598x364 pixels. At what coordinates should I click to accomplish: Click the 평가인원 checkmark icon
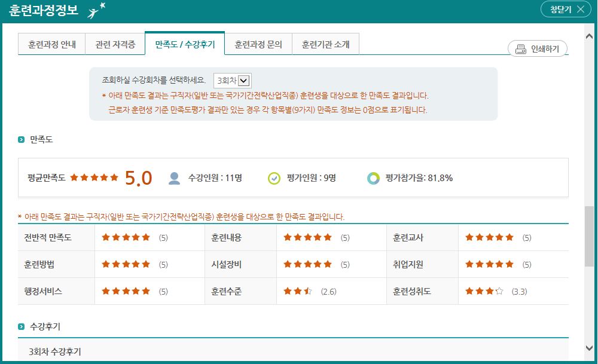pyautogui.click(x=274, y=178)
